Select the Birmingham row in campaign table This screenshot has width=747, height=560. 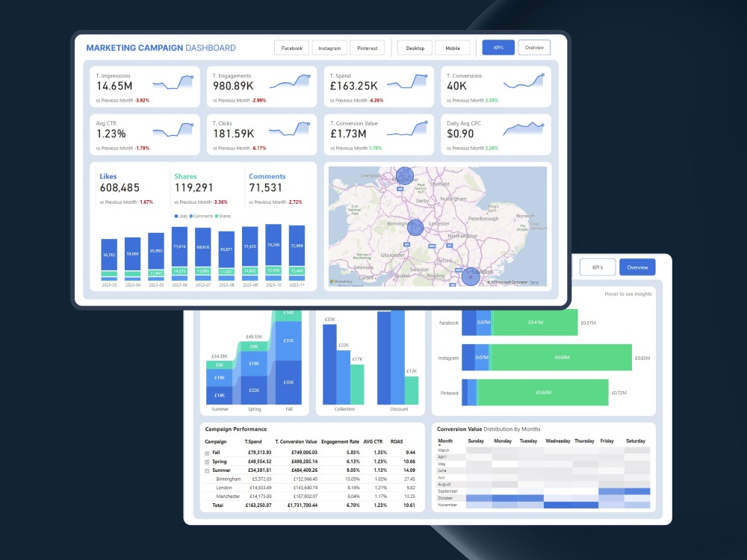click(310, 479)
